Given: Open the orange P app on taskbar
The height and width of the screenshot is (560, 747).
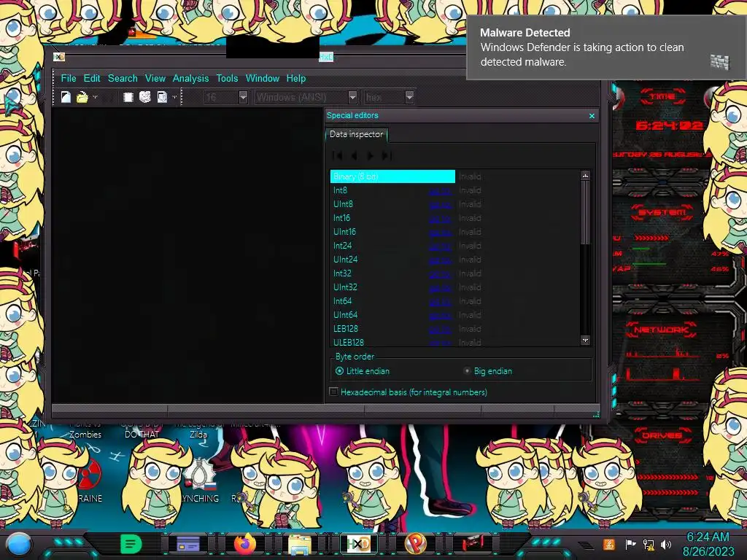Looking at the screenshot, I should coord(415,544).
